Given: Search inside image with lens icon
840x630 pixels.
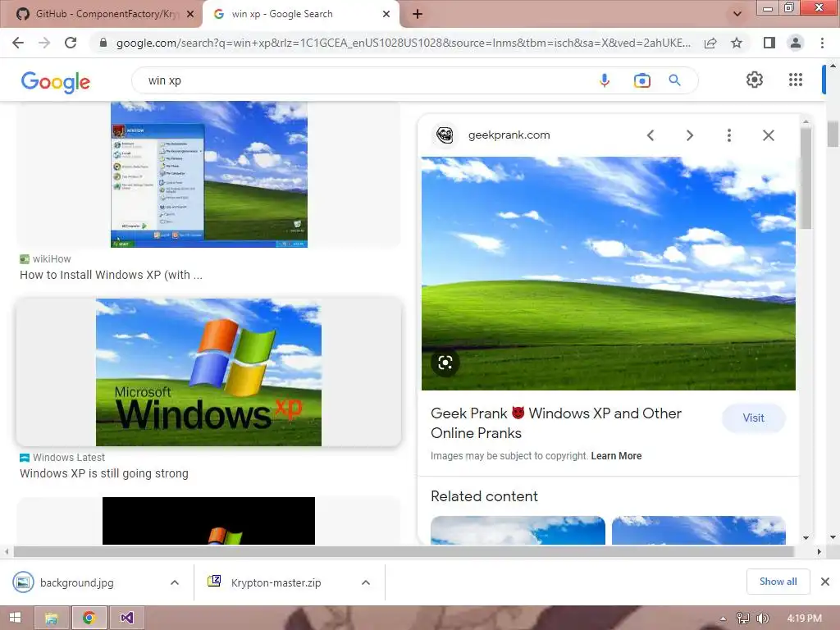Looking at the screenshot, I should pyautogui.click(x=445, y=363).
